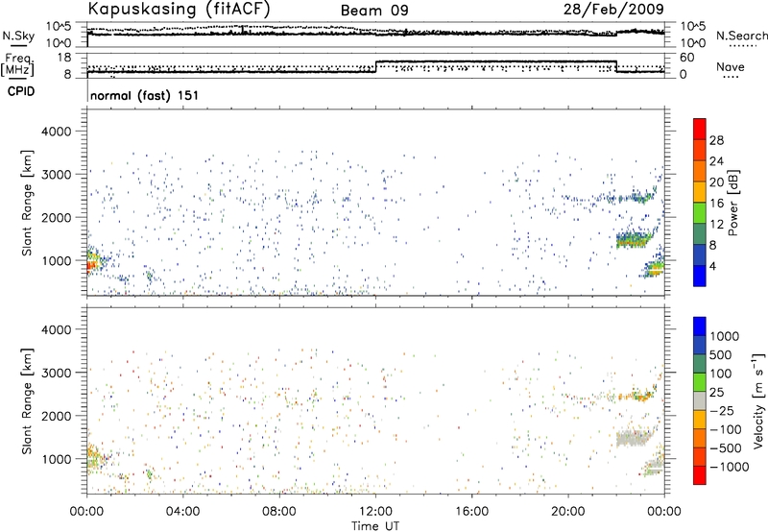Click the '2000' tick in the velocity panel
The image size is (768, 532).
pyautogui.click(x=57, y=416)
